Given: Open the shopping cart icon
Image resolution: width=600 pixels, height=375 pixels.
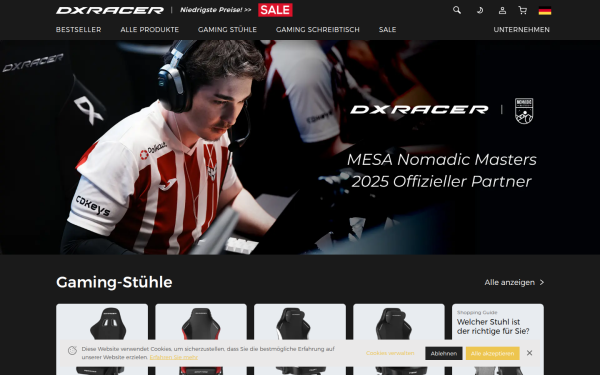Looking at the screenshot, I should 522,10.
